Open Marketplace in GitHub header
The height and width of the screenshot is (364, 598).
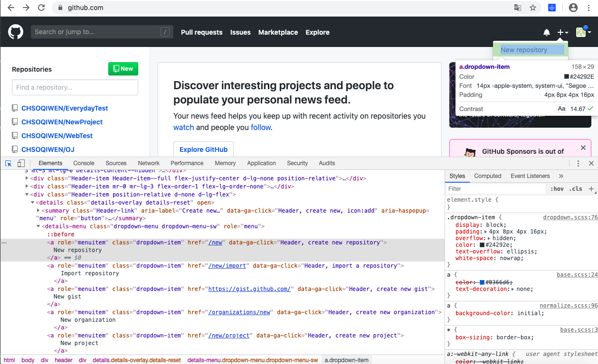point(278,32)
